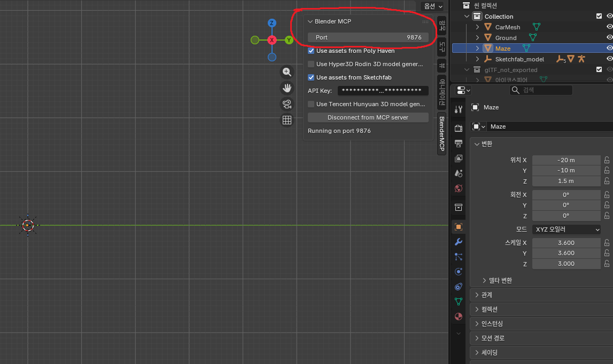Click the Maze object name field
Viewport: 613px width, 364px height.
click(549, 126)
